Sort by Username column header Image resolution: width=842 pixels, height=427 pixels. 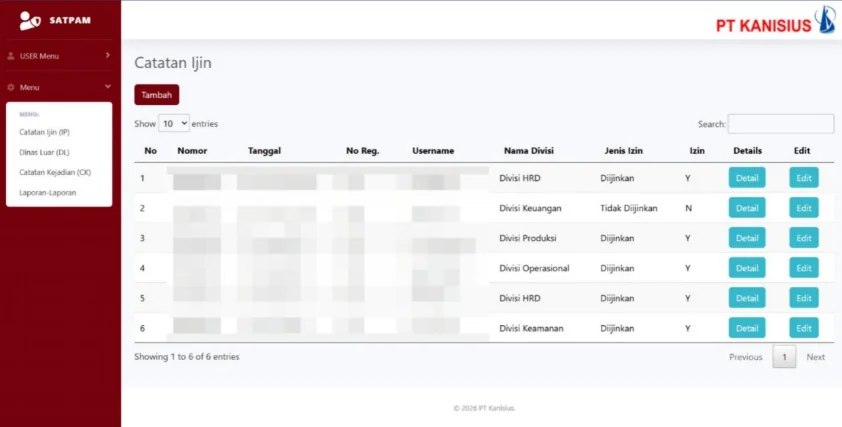tap(433, 151)
